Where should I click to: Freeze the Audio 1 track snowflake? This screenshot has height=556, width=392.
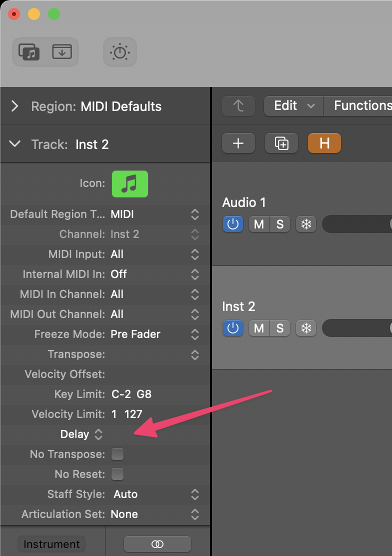pos(305,224)
